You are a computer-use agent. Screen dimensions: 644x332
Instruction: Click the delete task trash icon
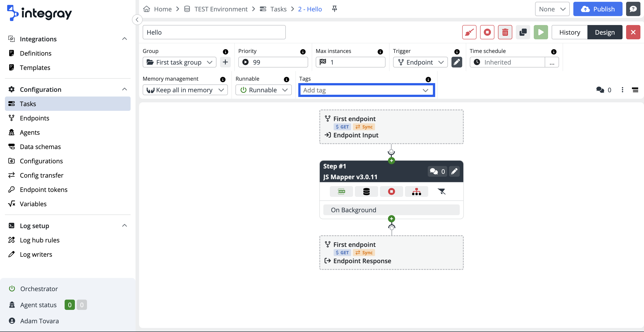(505, 32)
